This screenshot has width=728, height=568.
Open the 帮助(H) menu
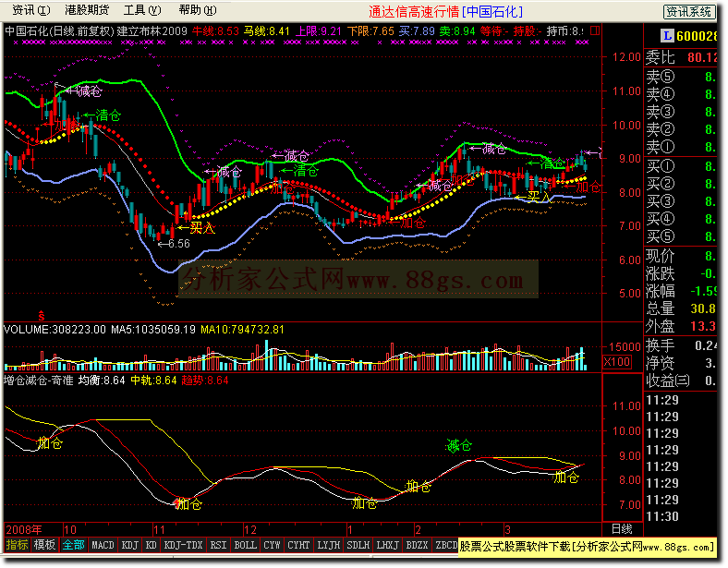tap(198, 10)
